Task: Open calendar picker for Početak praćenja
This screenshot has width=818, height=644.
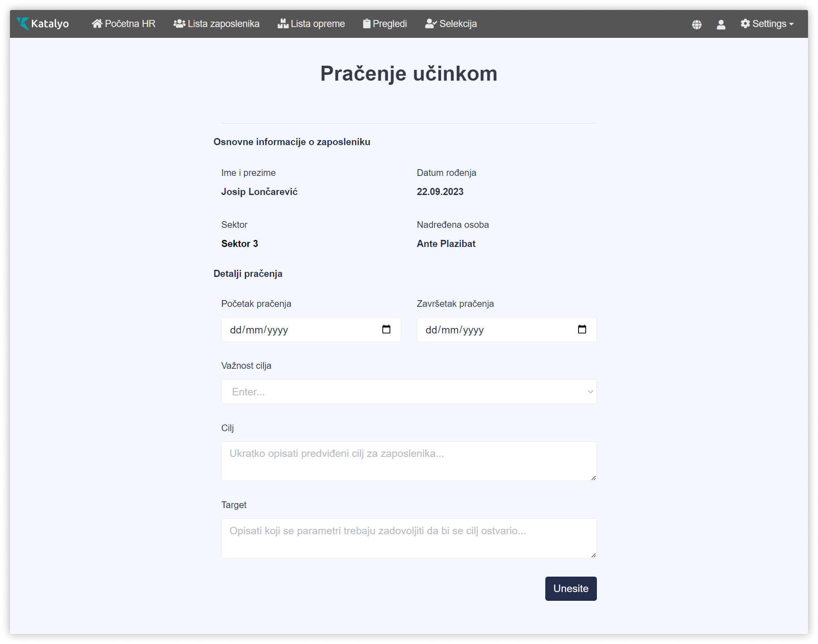Action: (x=386, y=329)
